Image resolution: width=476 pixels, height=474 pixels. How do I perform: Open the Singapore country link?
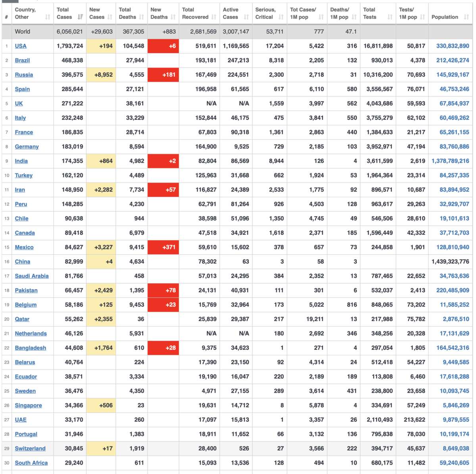[28, 405]
